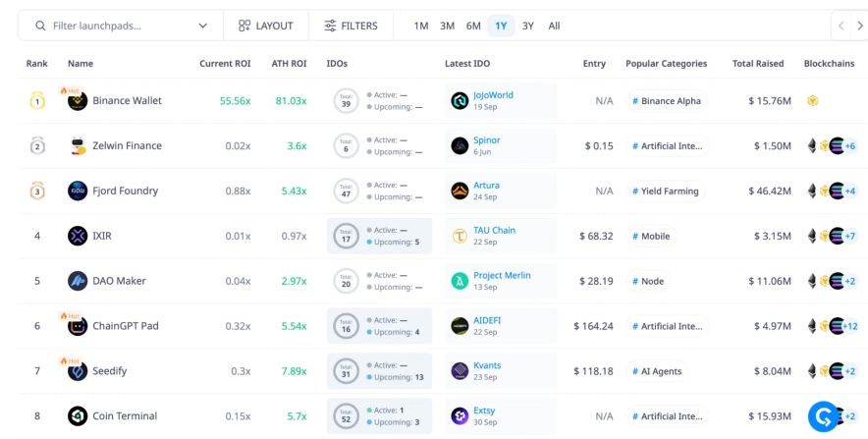Click the IXIR launchpad logo icon
868x439 pixels.
(78, 236)
